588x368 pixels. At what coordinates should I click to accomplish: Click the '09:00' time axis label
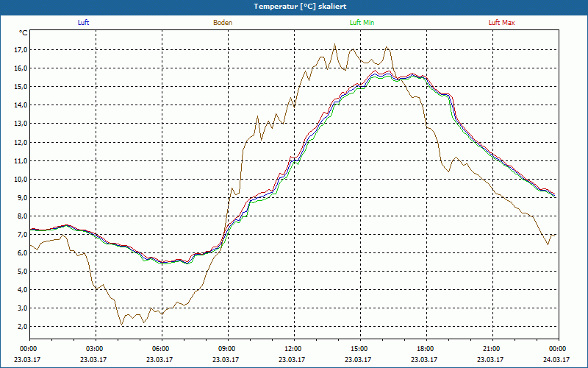228,349
